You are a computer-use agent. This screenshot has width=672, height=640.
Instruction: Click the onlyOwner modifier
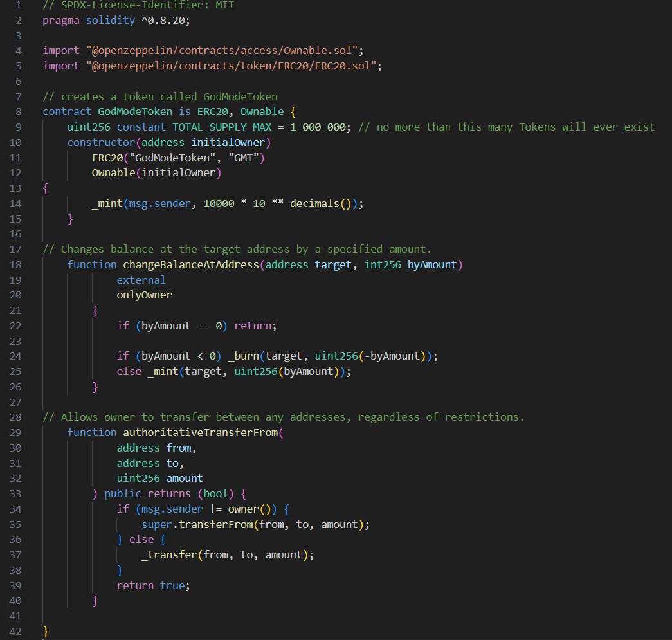coord(144,295)
